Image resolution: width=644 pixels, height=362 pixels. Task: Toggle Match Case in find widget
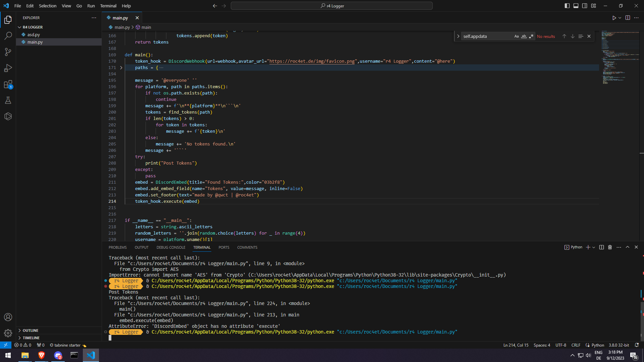click(x=516, y=36)
